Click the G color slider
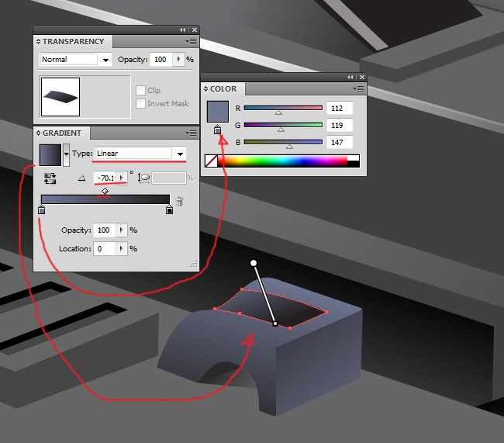Image resolution: width=504 pixels, height=443 pixels. 283,125
